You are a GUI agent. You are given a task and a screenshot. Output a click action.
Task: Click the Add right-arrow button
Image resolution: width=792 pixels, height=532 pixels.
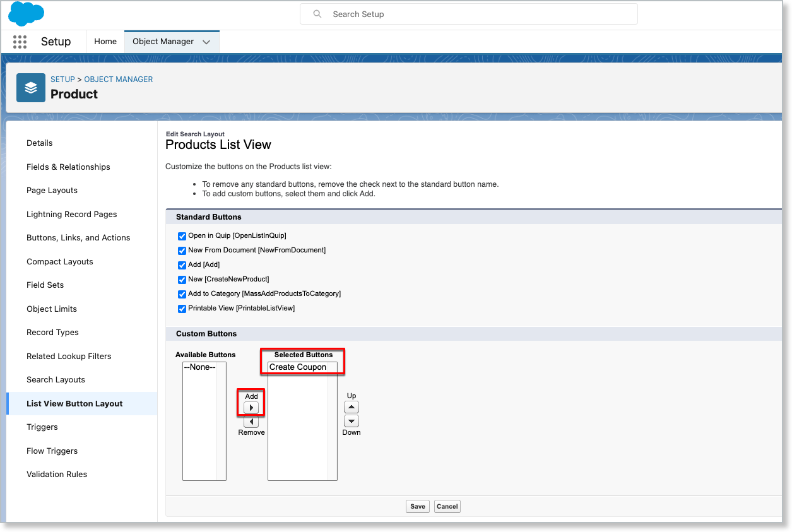click(x=251, y=408)
